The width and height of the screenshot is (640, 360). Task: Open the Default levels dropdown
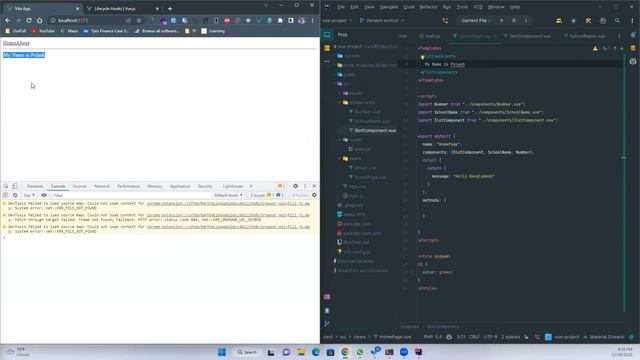[x=228, y=196]
